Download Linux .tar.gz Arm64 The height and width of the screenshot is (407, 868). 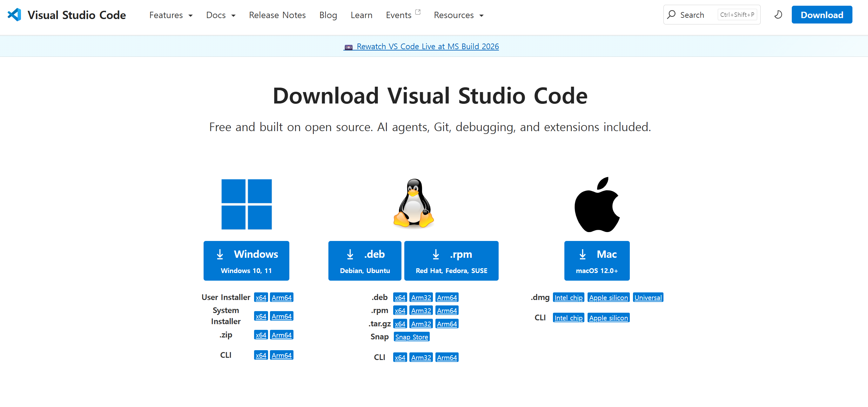pyautogui.click(x=447, y=324)
